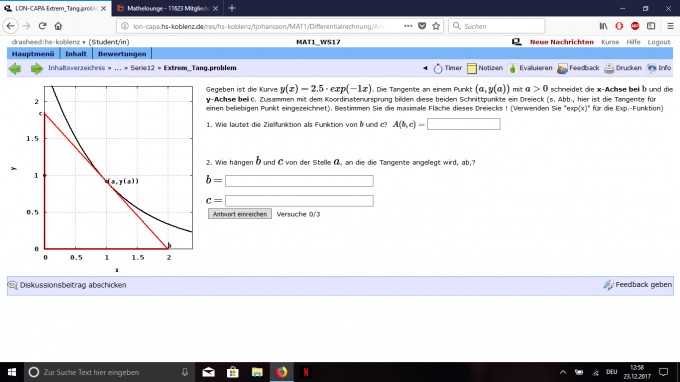Click the Suchen search box
The image size is (680, 382).
click(x=496, y=26)
